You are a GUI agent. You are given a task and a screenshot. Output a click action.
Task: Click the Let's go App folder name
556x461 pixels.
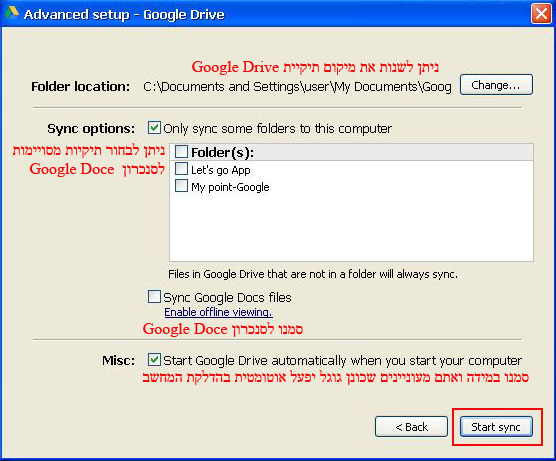[x=221, y=170]
